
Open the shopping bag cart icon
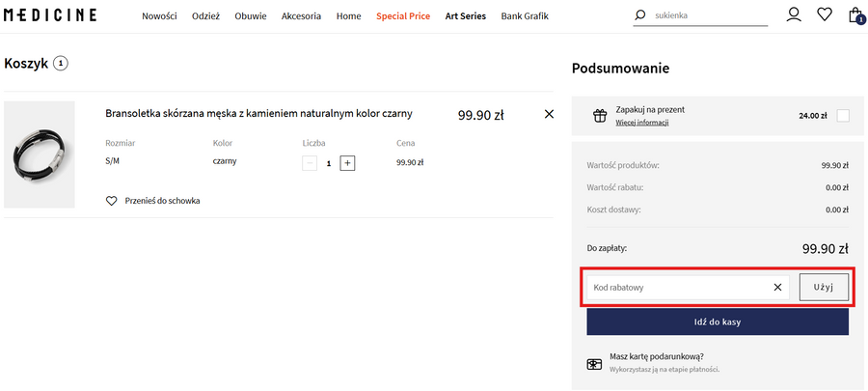854,14
